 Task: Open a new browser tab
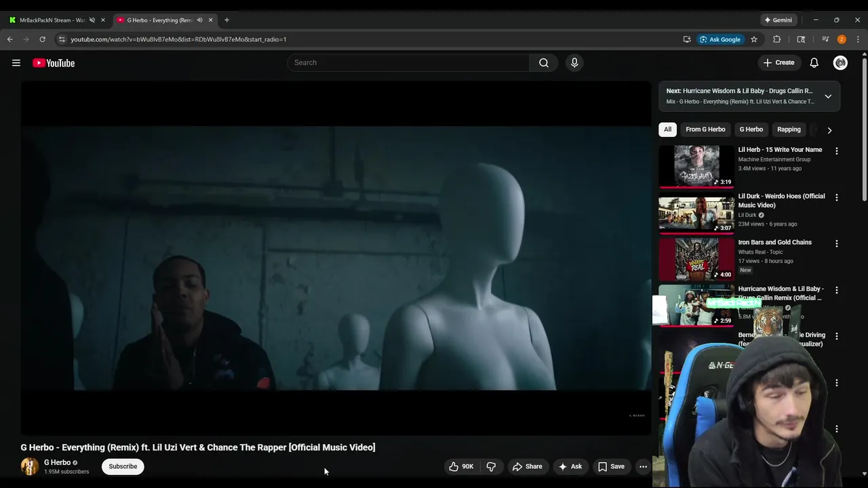click(x=226, y=20)
